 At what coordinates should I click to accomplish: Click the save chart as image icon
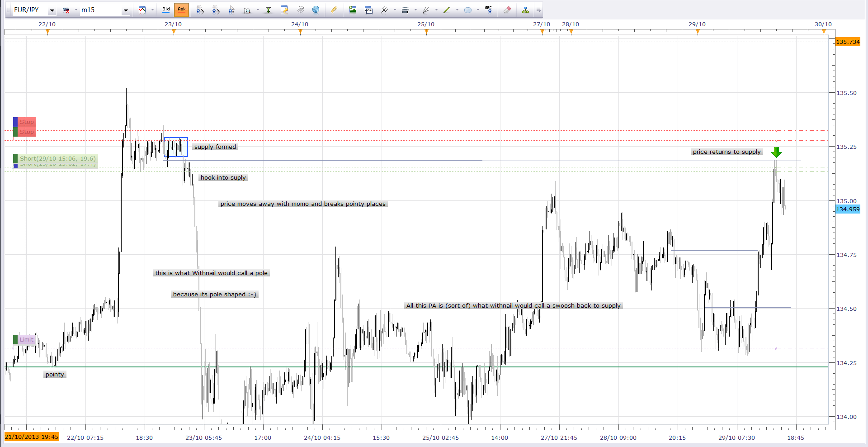coord(353,10)
